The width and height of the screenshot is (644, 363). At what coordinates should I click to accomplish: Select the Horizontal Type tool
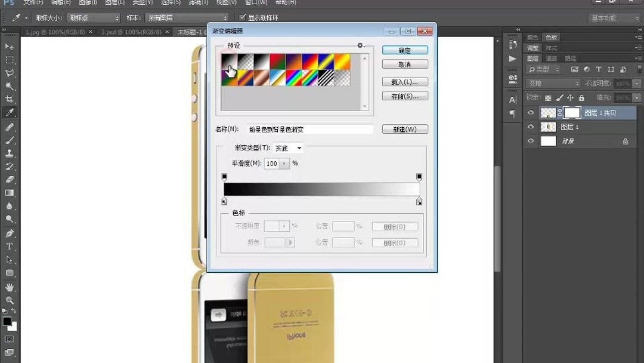coord(10,247)
